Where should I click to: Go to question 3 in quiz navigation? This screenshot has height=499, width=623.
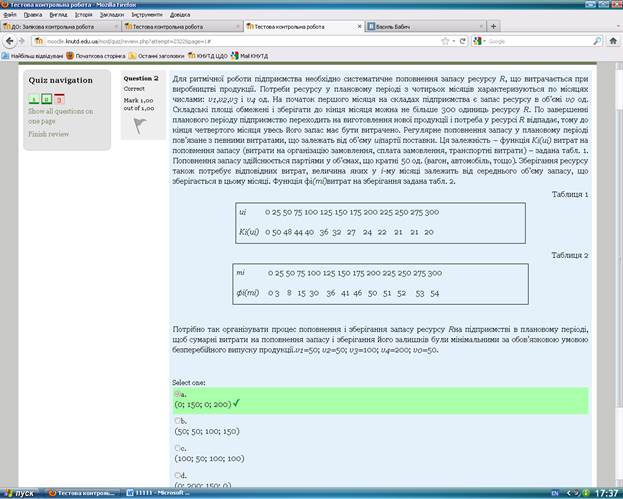click(x=59, y=99)
